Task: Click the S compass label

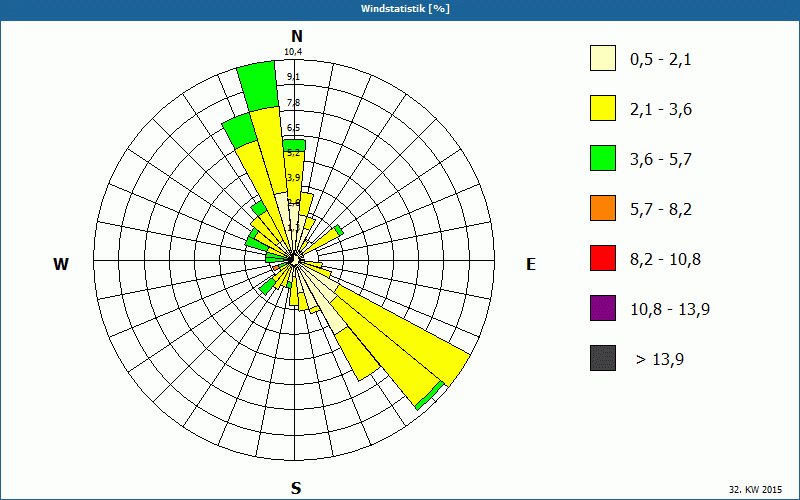Action: pos(296,488)
